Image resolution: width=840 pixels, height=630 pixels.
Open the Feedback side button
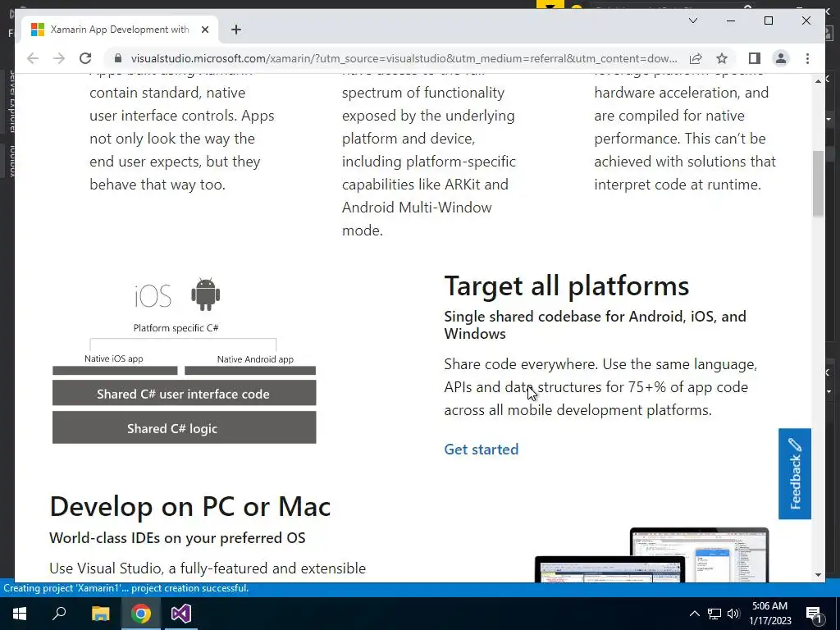(x=794, y=473)
